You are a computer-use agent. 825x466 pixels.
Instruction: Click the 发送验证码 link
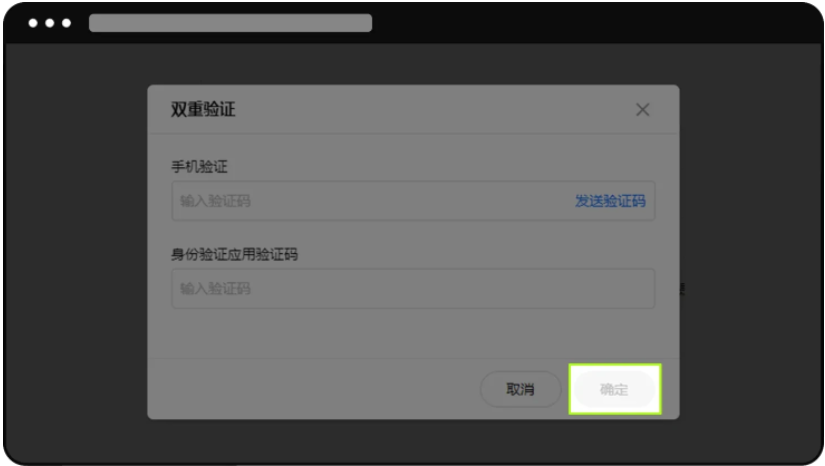coord(610,201)
